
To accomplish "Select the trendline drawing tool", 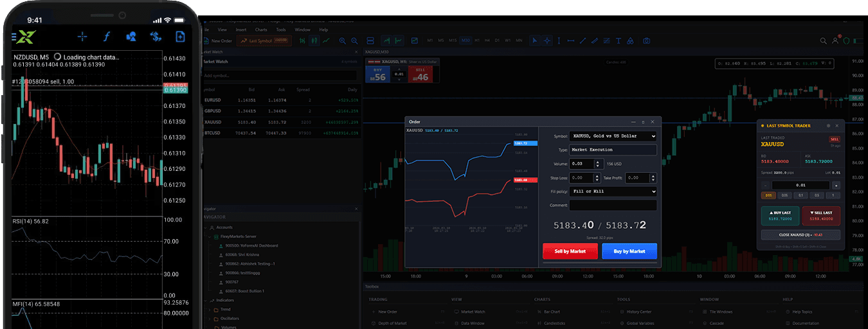I will [583, 40].
